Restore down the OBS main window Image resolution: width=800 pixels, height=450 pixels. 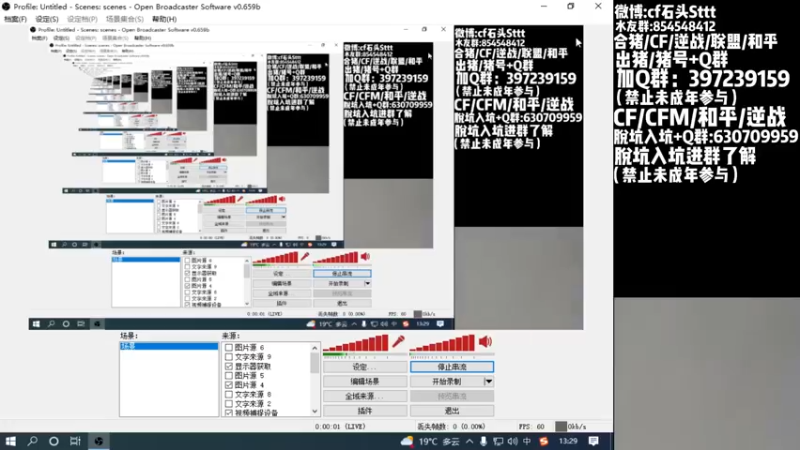[570, 7]
